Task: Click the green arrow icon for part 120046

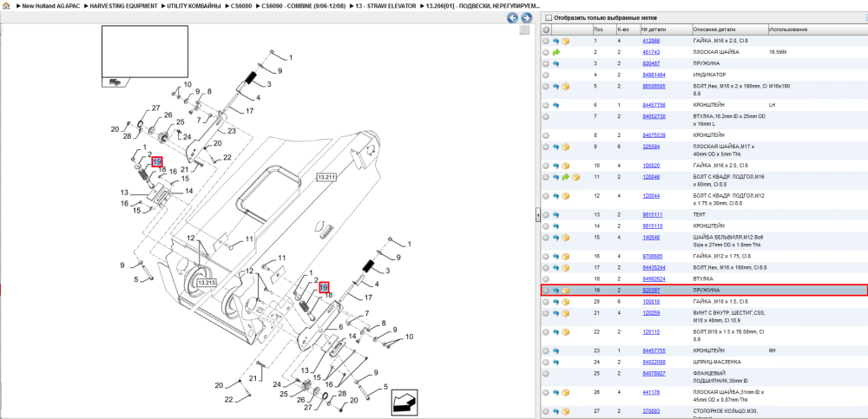Action: [x=566, y=177]
